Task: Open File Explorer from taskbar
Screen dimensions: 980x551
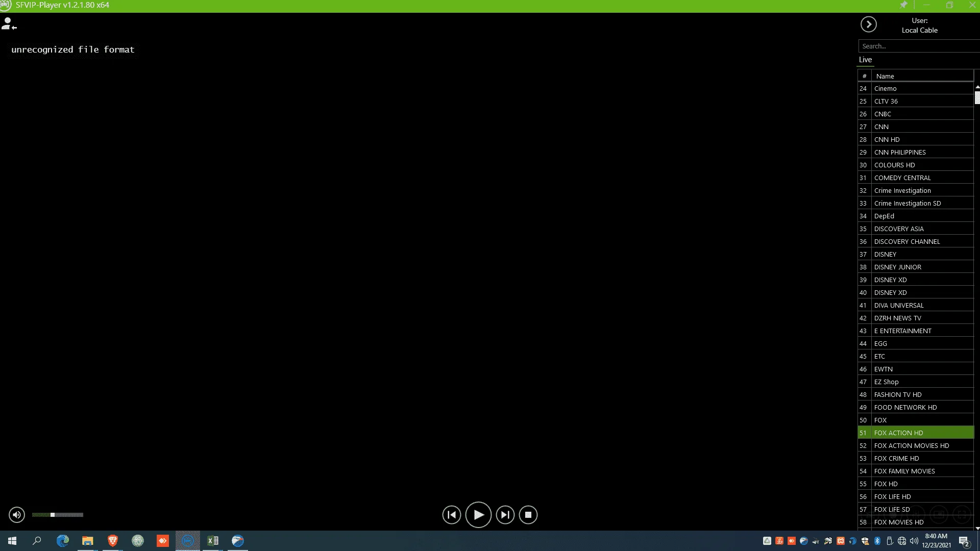Action: [x=88, y=541]
